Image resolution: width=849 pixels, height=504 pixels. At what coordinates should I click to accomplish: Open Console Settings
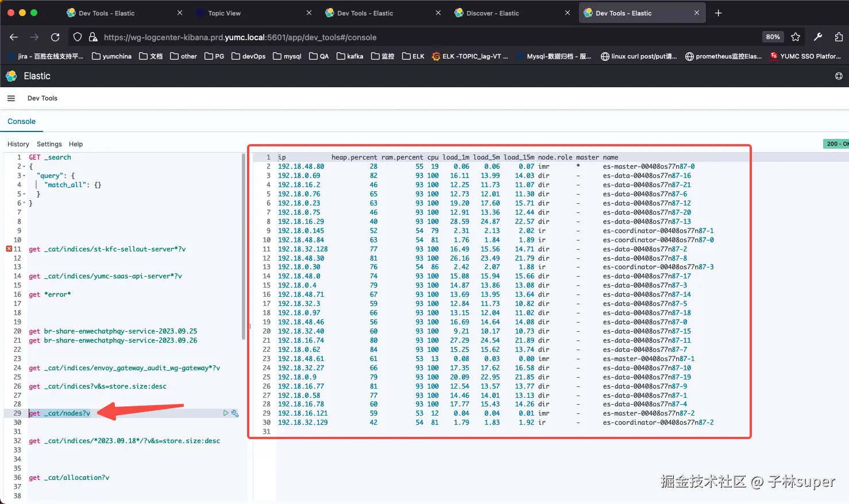[49, 144]
